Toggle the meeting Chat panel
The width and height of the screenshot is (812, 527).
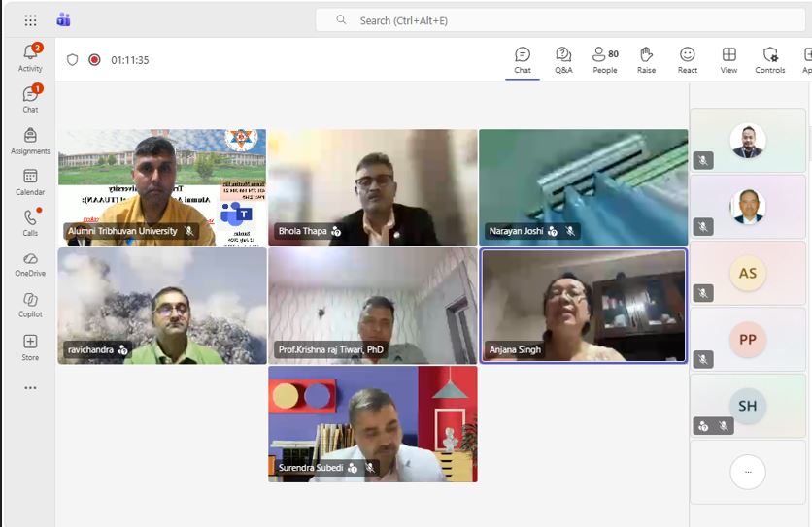click(523, 60)
